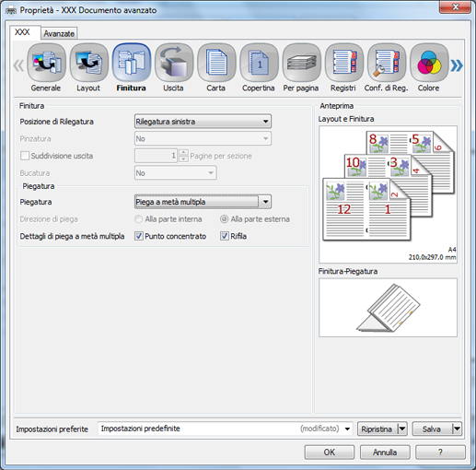Cancel with the Annulla button
This screenshot has height=470, width=476.
pyautogui.click(x=385, y=452)
